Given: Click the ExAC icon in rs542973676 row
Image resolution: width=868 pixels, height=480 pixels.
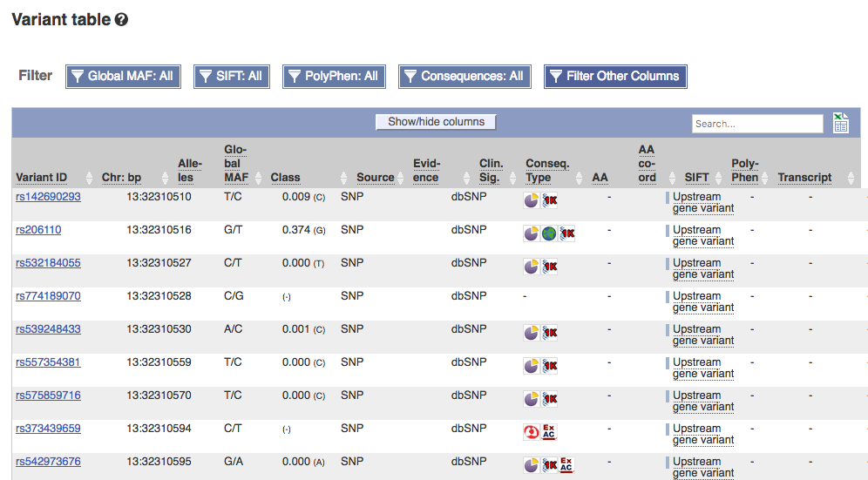Looking at the screenshot, I should tap(566, 465).
